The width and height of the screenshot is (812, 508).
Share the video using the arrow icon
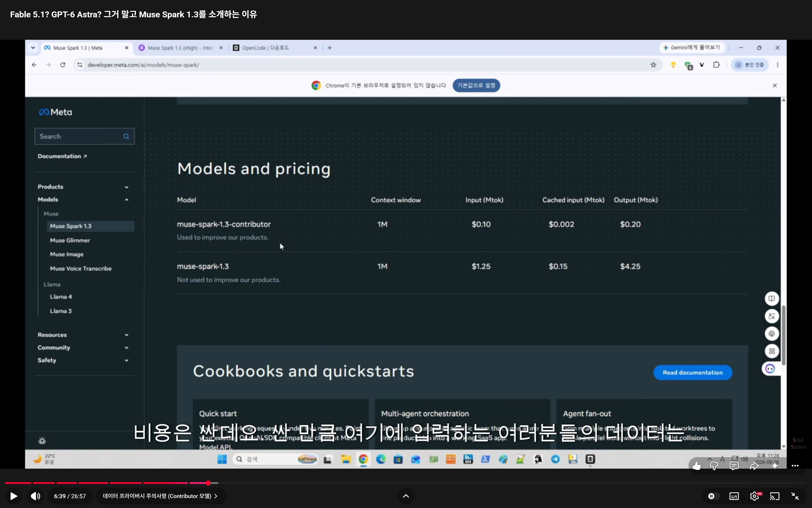point(754,466)
